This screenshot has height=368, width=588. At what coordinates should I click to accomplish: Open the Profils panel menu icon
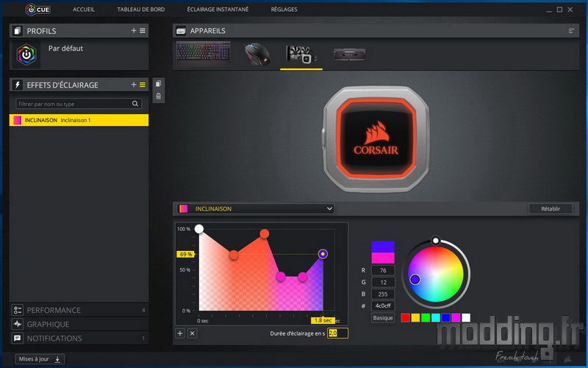click(x=143, y=30)
